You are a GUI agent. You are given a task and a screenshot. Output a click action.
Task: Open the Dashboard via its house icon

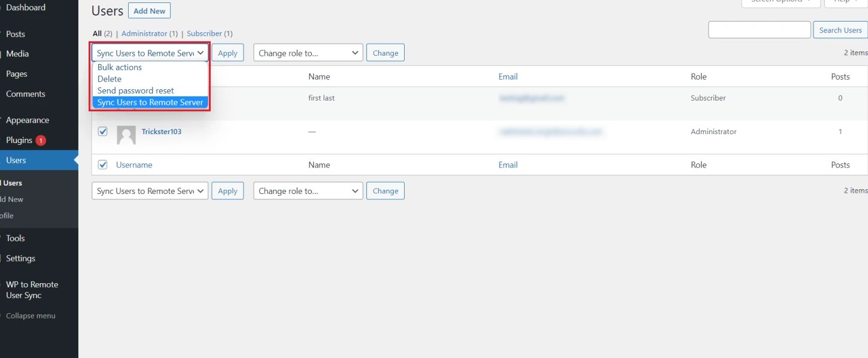2,7
